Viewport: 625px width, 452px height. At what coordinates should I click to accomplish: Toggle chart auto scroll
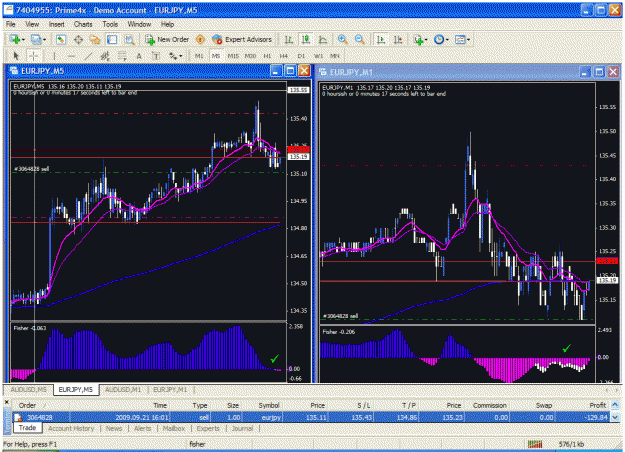coord(381,39)
